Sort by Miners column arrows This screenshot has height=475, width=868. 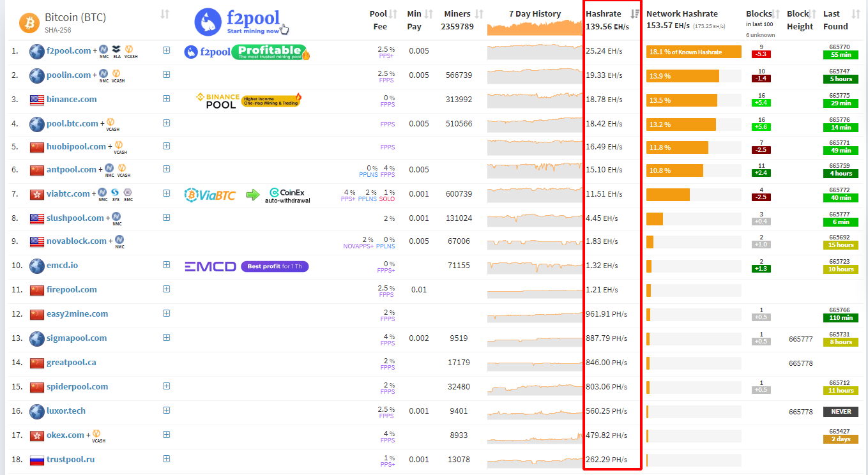[x=479, y=13]
